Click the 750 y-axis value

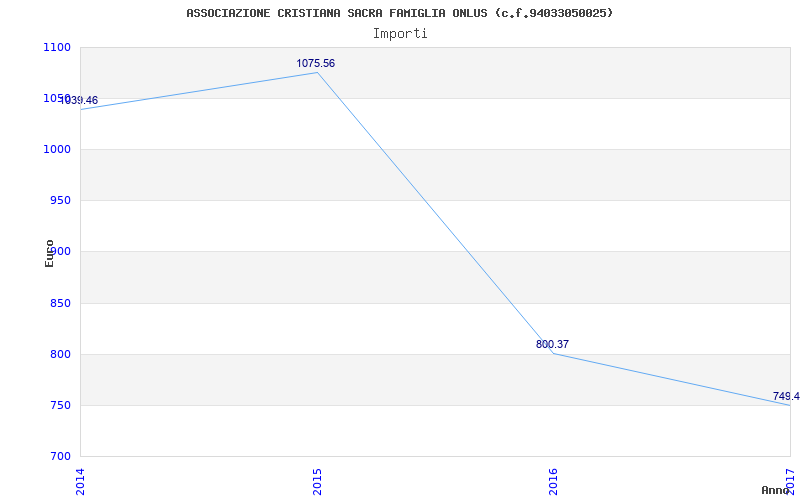pyautogui.click(x=60, y=406)
